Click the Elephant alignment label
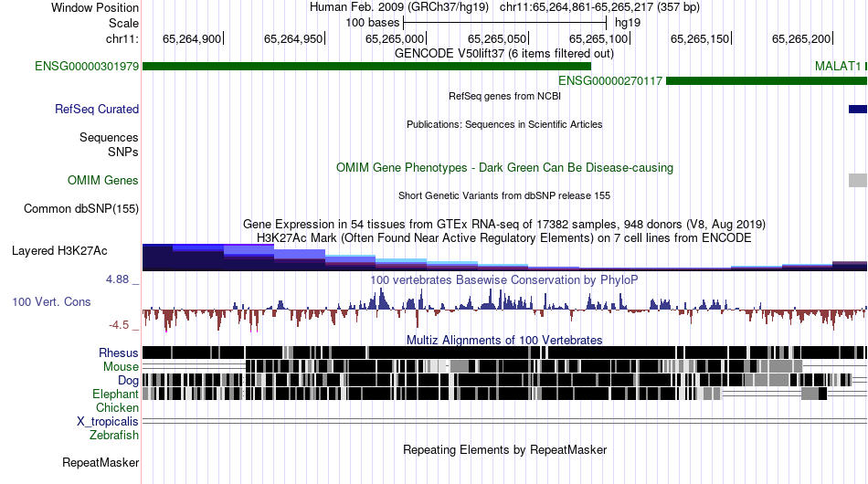The width and height of the screenshot is (868, 484). tap(115, 394)
